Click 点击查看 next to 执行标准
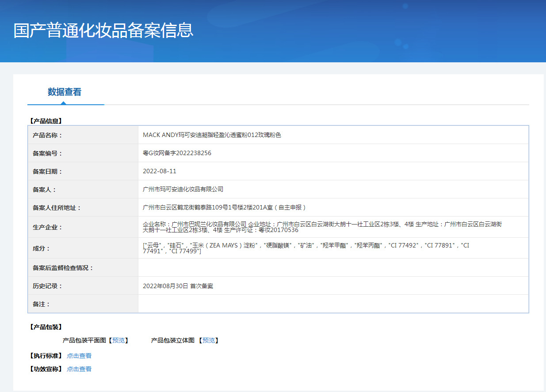546x392 pixels. coord(79,356)
